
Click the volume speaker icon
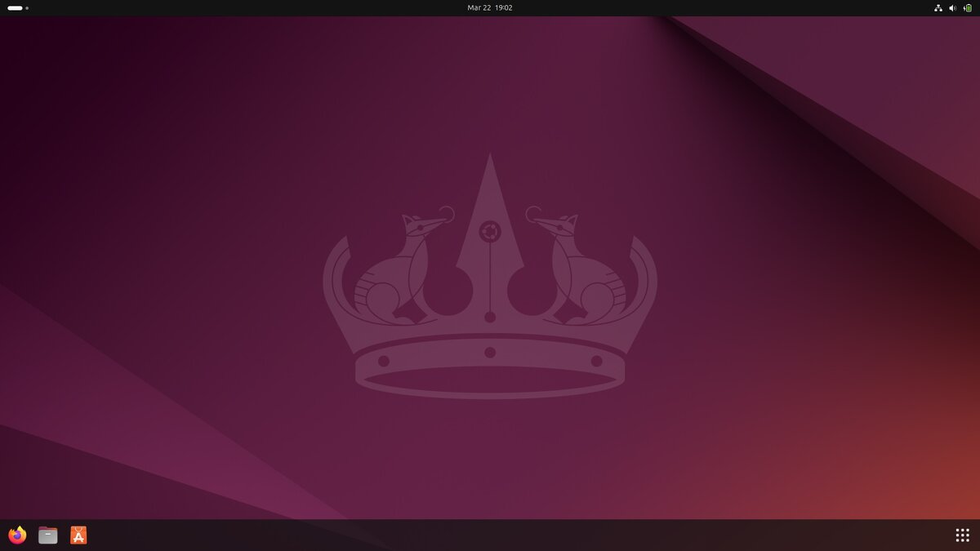tap(953, 8)
